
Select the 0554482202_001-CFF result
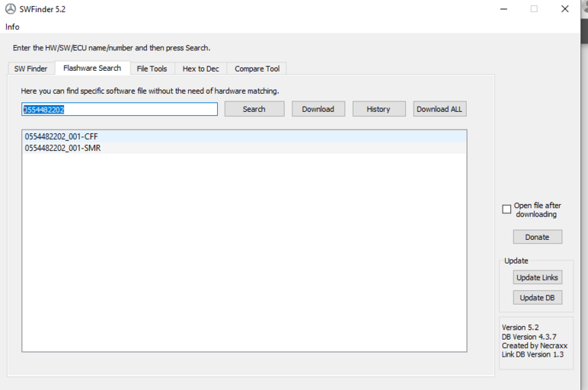coord(62,136)
